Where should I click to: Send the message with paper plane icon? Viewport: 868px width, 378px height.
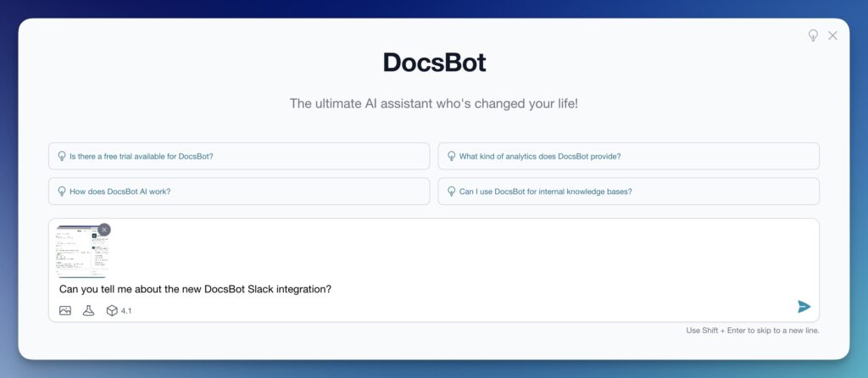tap(804, 307)
